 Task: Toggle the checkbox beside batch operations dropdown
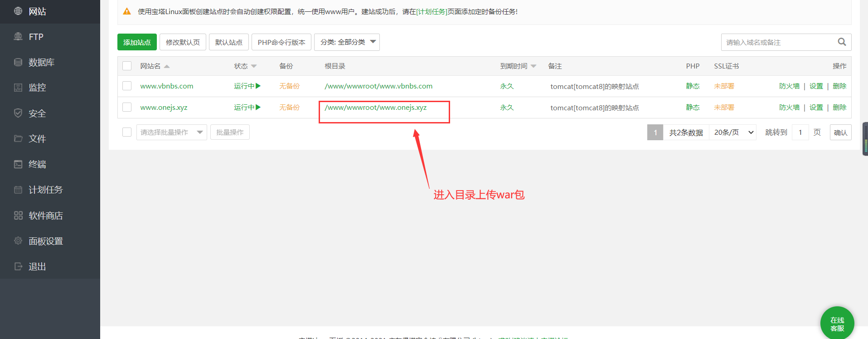coord(127,132)
